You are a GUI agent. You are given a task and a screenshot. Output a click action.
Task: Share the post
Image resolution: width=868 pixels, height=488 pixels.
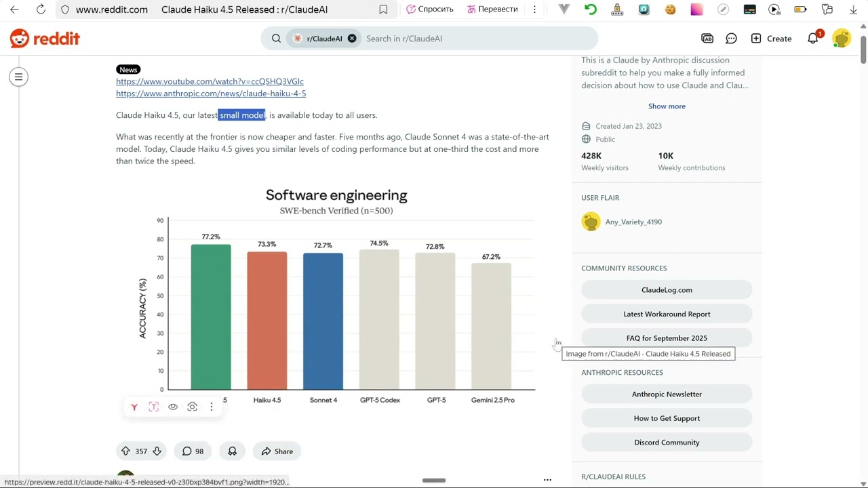[277, 451]
